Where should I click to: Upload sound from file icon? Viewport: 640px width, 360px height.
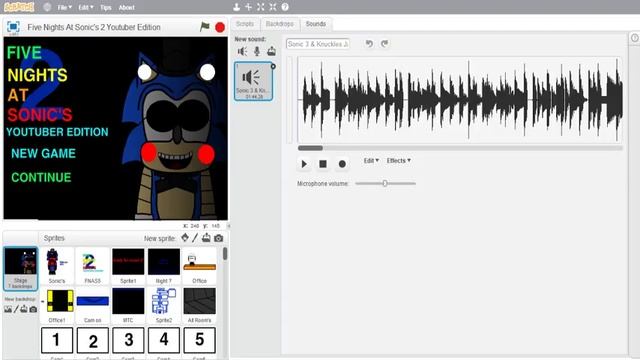coord(271,51)
